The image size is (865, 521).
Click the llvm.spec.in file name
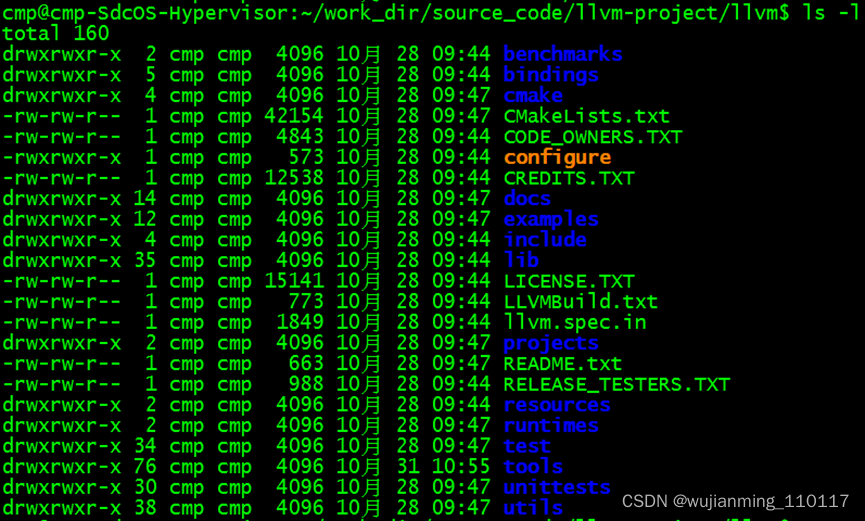click(x=574, y=322)
